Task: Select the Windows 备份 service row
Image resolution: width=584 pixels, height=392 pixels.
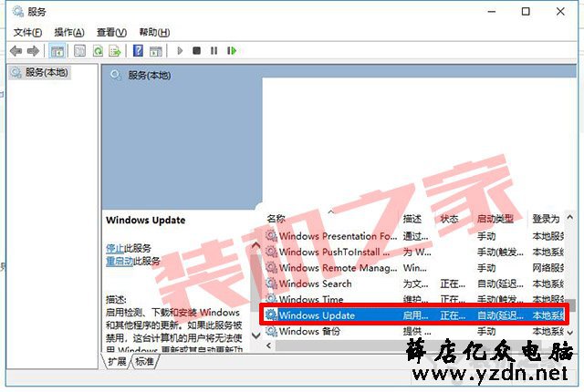Action: point(414,331)
